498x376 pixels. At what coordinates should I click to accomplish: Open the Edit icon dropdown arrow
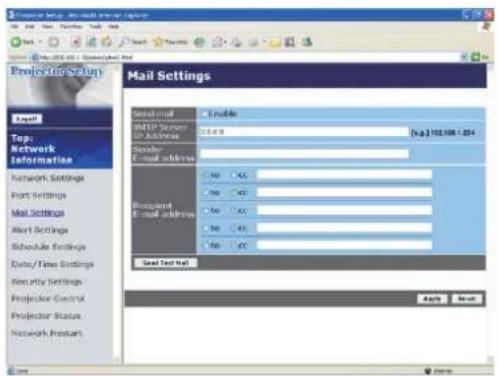pyautogui.click(x=263, y=42)
